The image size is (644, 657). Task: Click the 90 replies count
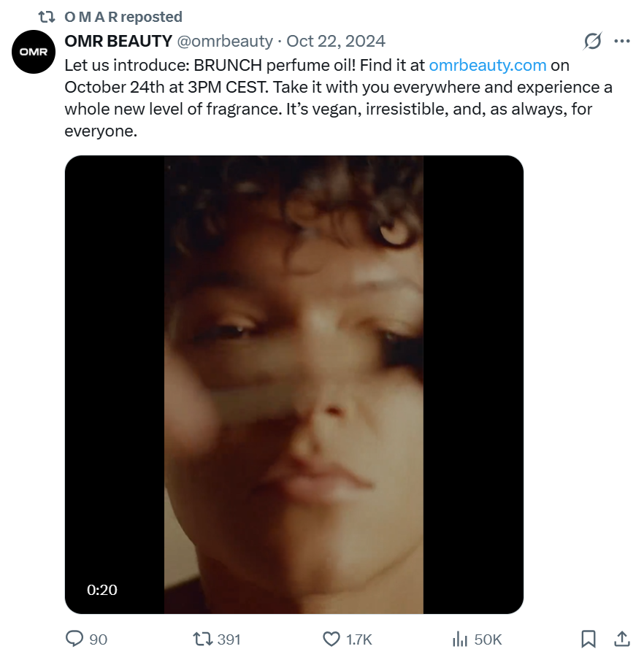(x=98, y=639)
